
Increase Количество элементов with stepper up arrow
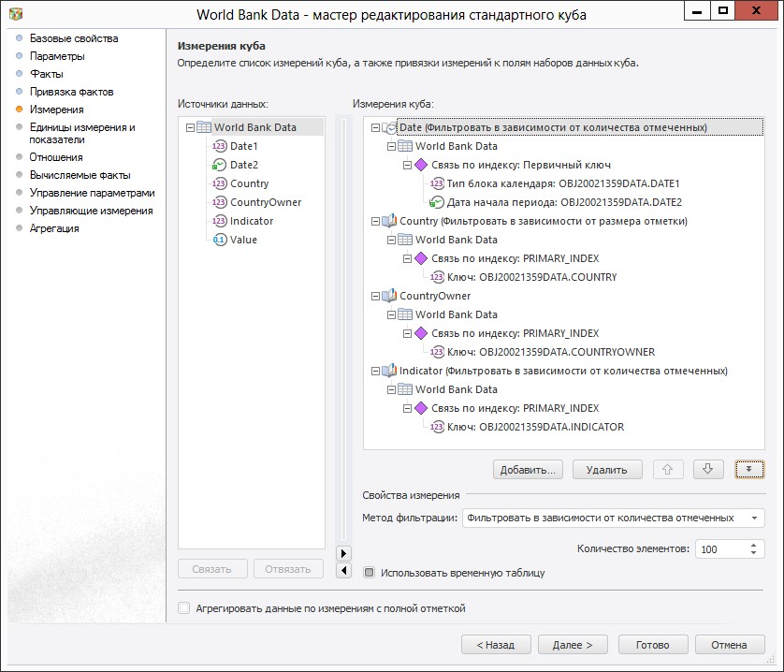[x=753, y=545]
